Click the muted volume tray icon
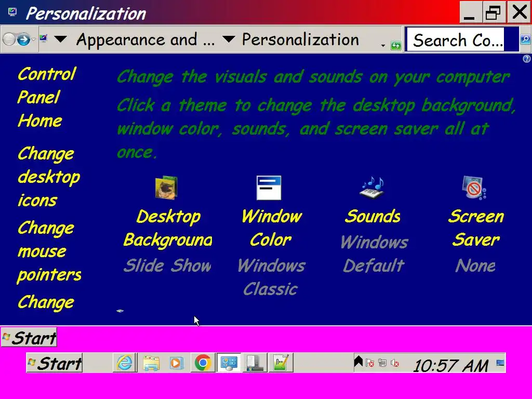Screen dimensions: 532x399 pos(395,363)
